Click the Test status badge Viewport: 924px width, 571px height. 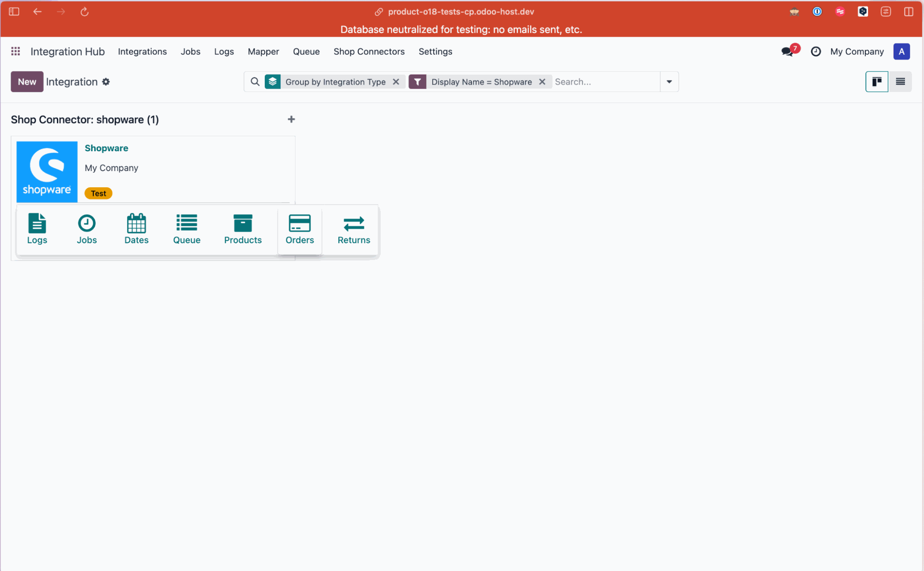(x=98, y=193)
